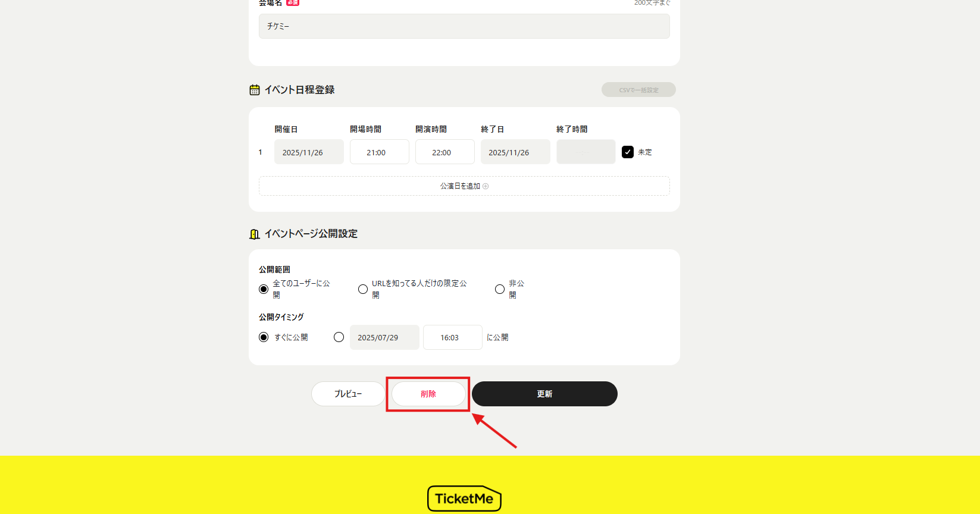The height and width of the screenshot is (514, 980).
Task: Click the 公開範囲 label
Action: tap(274, 269)
